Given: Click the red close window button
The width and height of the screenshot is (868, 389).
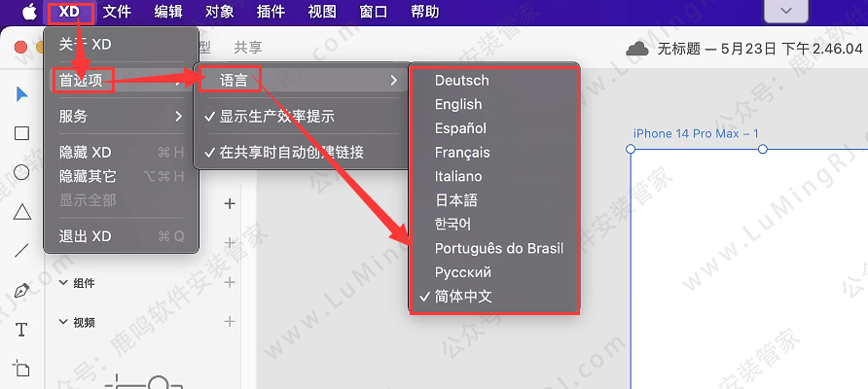Looking at the screenshot, I should click(x=21, y=48).
